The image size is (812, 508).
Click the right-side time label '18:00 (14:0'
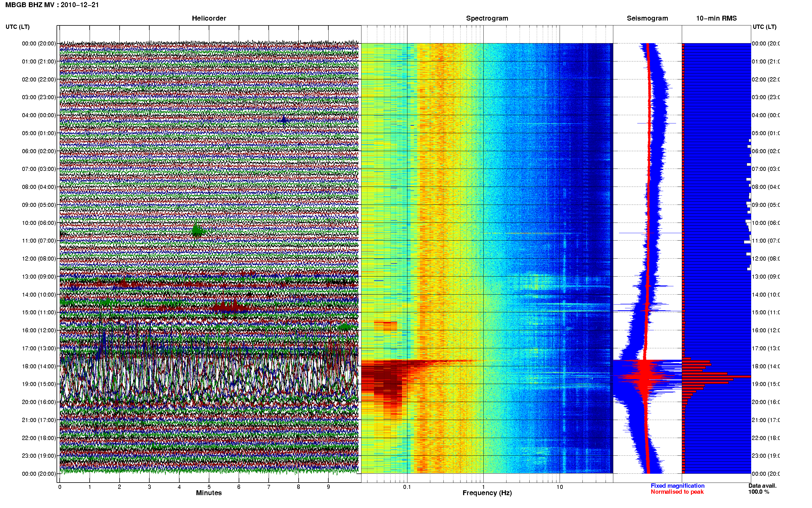pyautogui.click(x=766, y=366)
